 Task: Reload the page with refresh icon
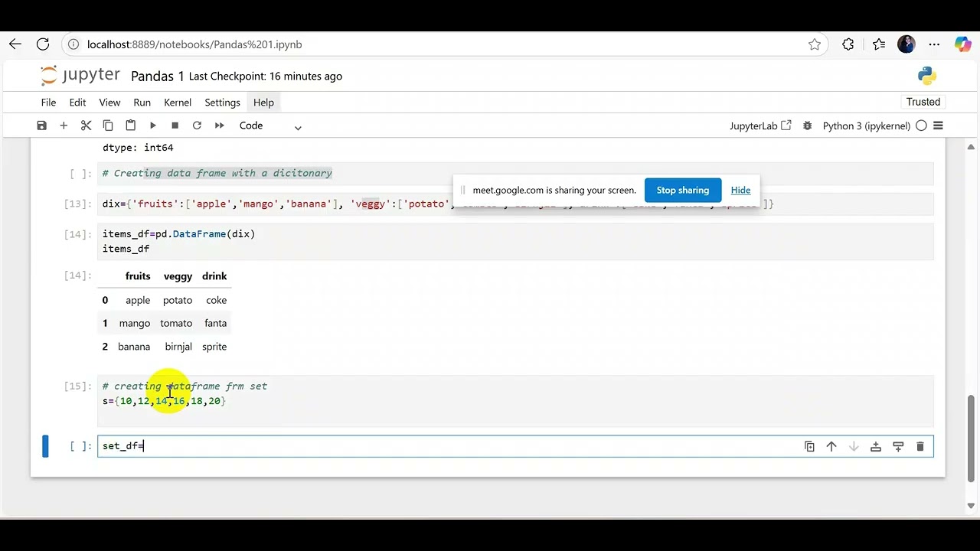43,44
